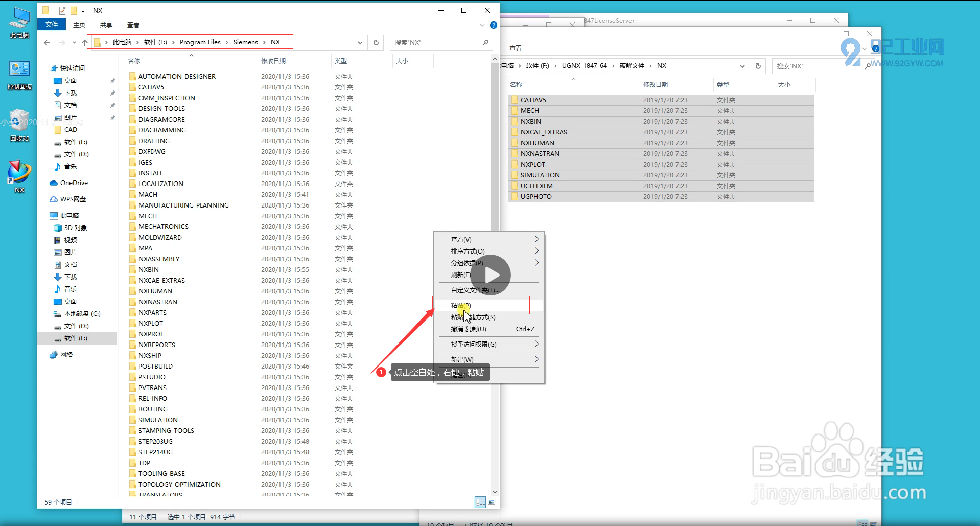Open WPS网盘 in navigation pane
The height and width of the screenshot is (526, 980).
click(68, 199)
